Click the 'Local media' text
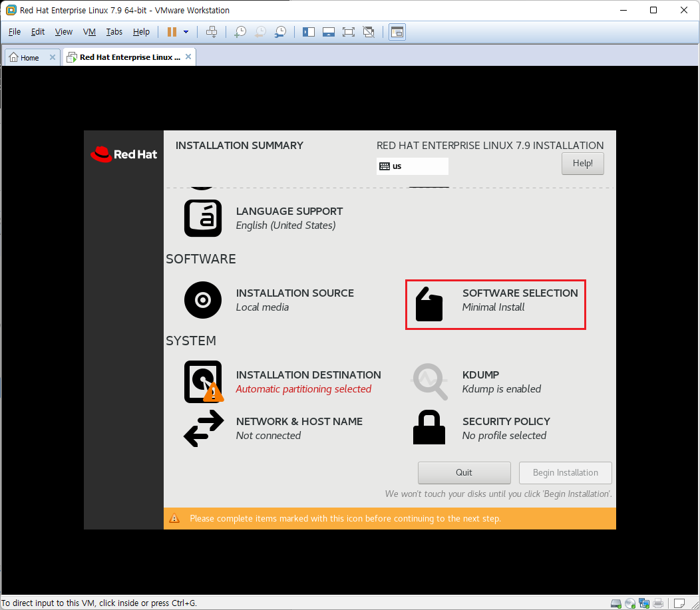This screenshot has height=610, width=700. (x=262, y=307)
